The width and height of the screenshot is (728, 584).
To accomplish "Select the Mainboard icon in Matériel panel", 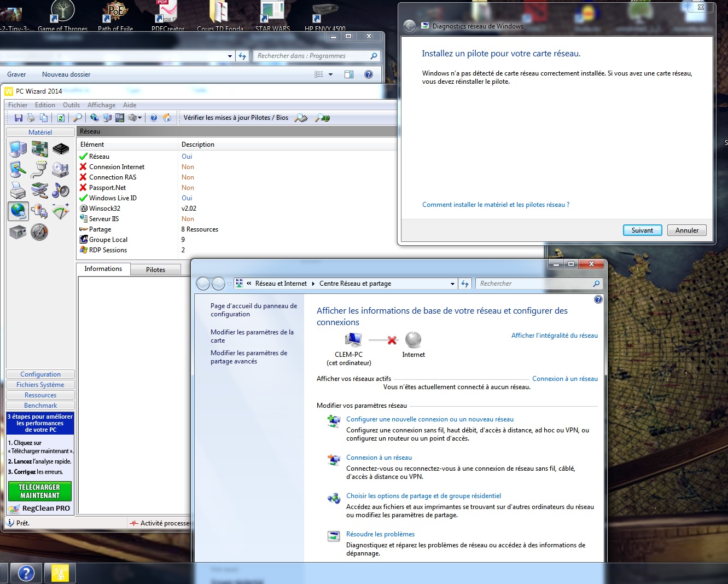I will tap(39, 149).
